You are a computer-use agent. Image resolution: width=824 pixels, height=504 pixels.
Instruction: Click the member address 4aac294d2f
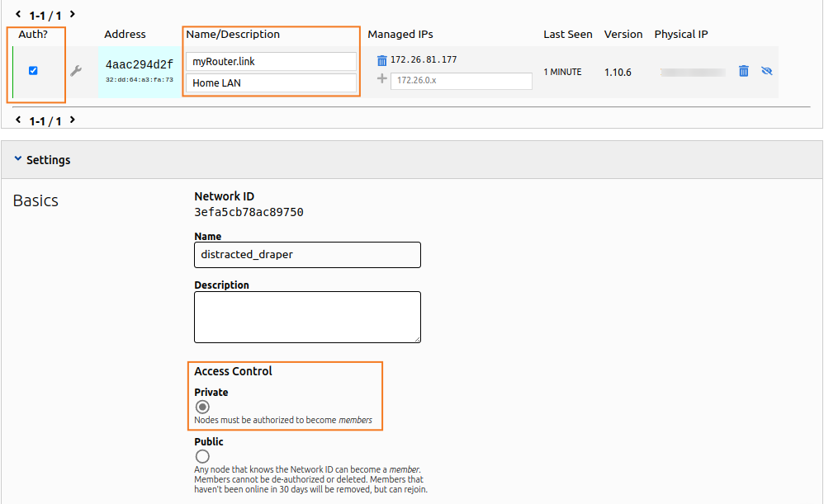click(139, 64)
